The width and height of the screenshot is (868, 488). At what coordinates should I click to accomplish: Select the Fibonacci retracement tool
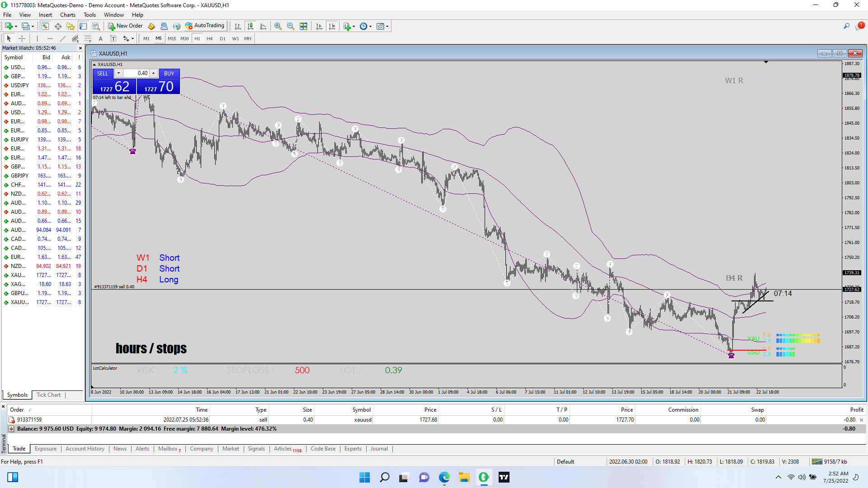tap(88, 38)
